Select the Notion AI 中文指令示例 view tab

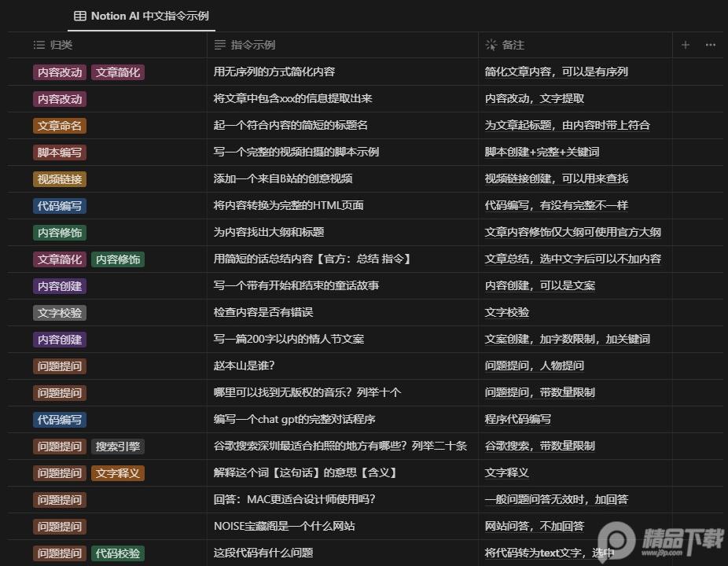[140, 16]
